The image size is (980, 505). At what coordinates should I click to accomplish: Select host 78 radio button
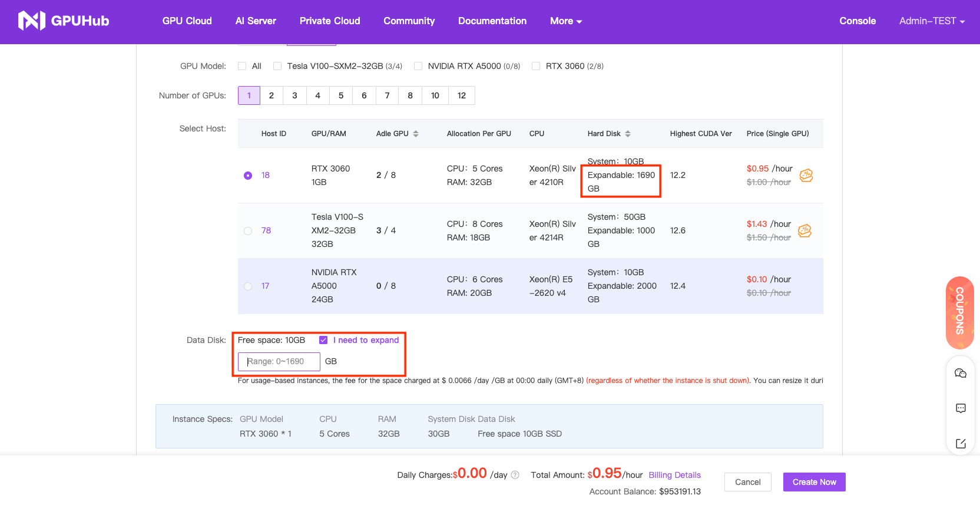(248, 231)
